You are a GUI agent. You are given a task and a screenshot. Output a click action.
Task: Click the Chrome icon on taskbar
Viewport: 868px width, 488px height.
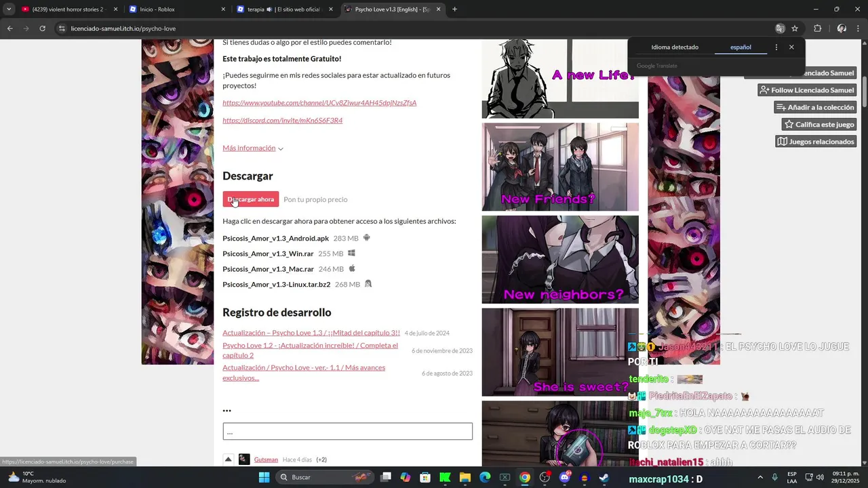point(525,477)
